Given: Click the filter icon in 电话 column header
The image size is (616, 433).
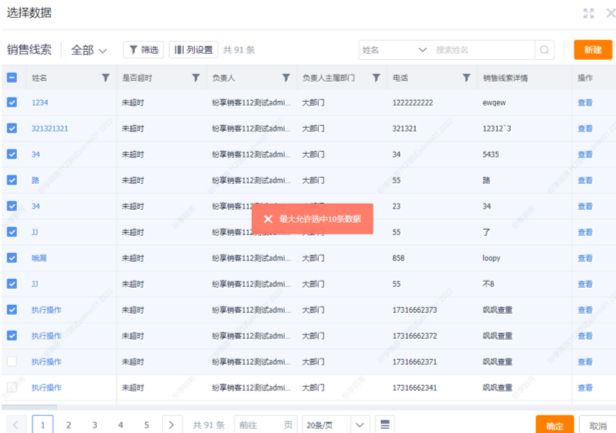Looking at the screenshot, I should tap(466, 77).
